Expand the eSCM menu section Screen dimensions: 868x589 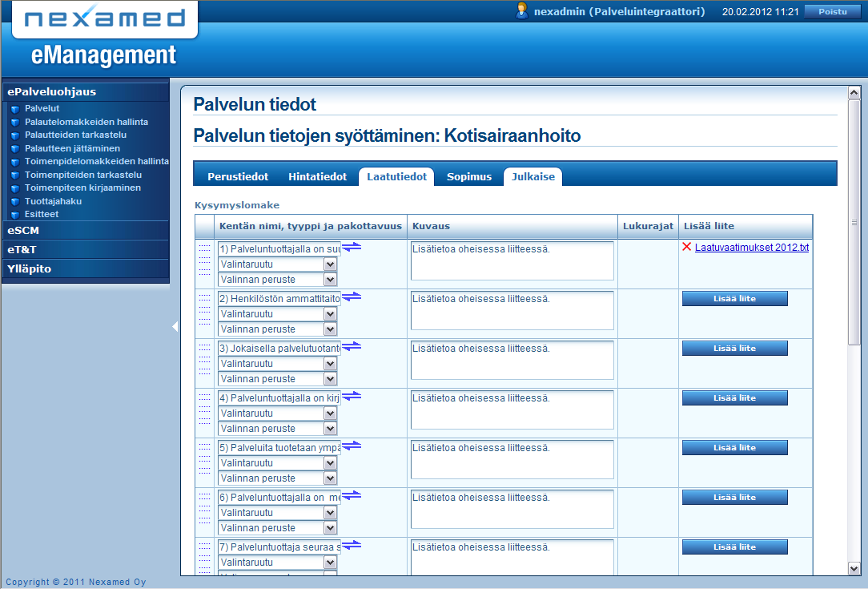click(x=86, y=231)
